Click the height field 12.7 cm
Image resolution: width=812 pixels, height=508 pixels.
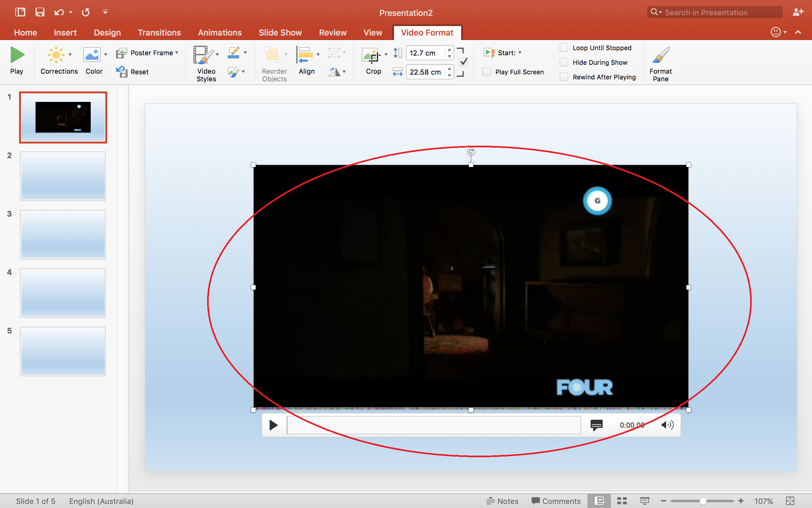[x=425, y=53]
